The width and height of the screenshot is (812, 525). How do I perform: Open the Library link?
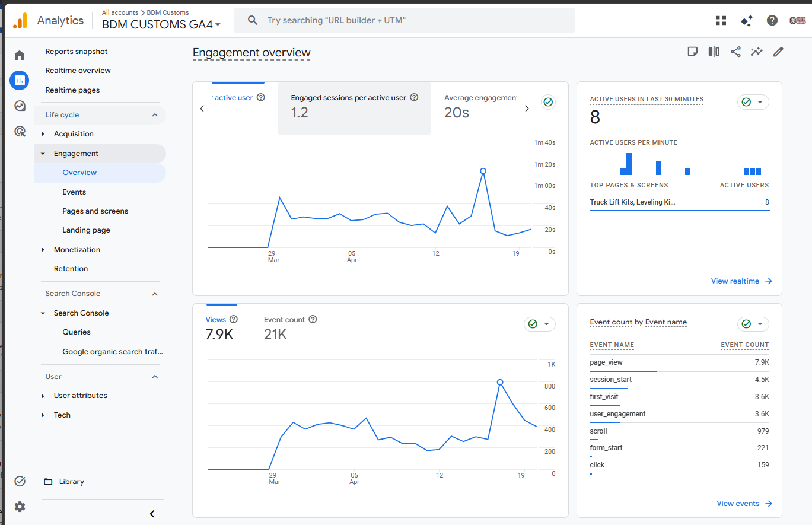(64, 482)
